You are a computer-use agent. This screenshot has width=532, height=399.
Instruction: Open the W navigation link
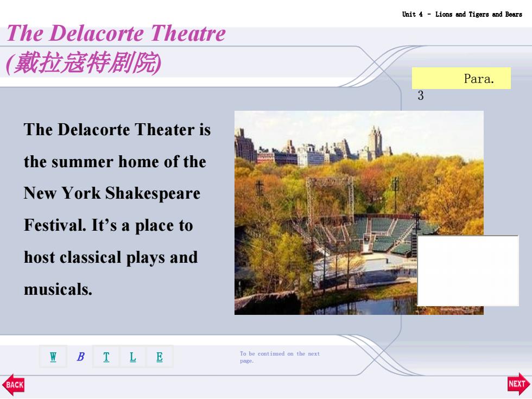coord(53,357)
